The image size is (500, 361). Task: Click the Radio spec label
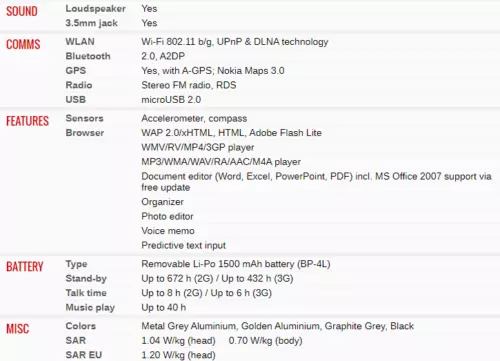point(79,85)
